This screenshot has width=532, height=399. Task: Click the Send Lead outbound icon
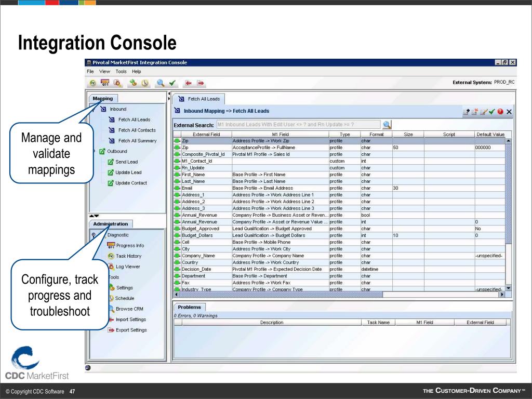tap(111, 162)
